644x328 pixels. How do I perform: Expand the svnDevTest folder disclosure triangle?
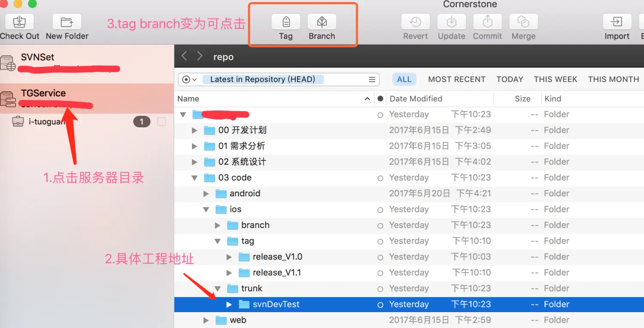click(229, 304)
